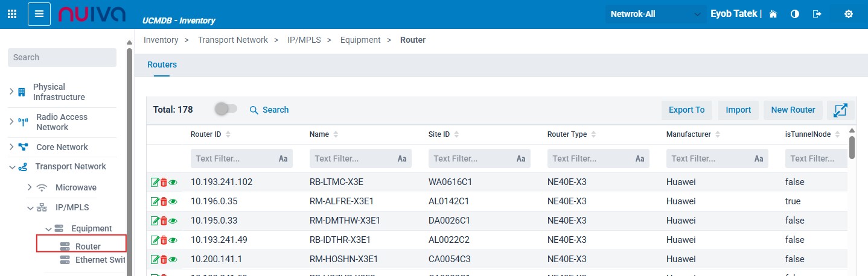The height and width of the screenshot is (276, 868).
Task: Open the apps grid launcher icon
Action: click(x=12, y=14)
